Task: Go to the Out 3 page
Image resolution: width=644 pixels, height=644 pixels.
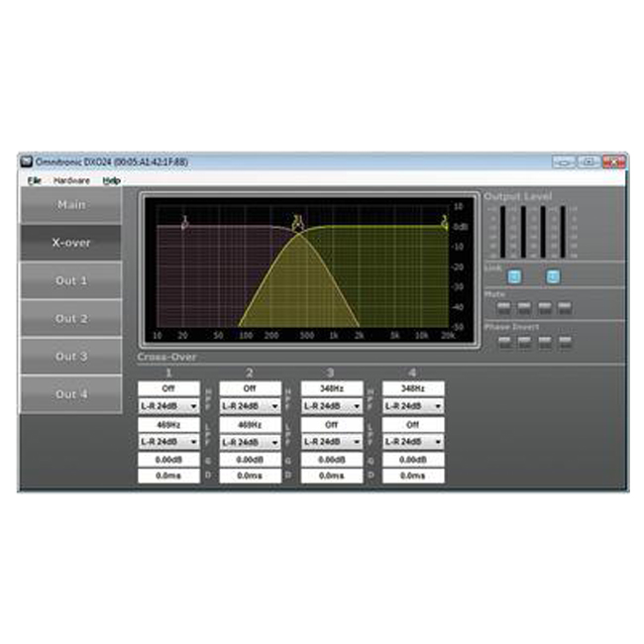Action: coord(71,356)
